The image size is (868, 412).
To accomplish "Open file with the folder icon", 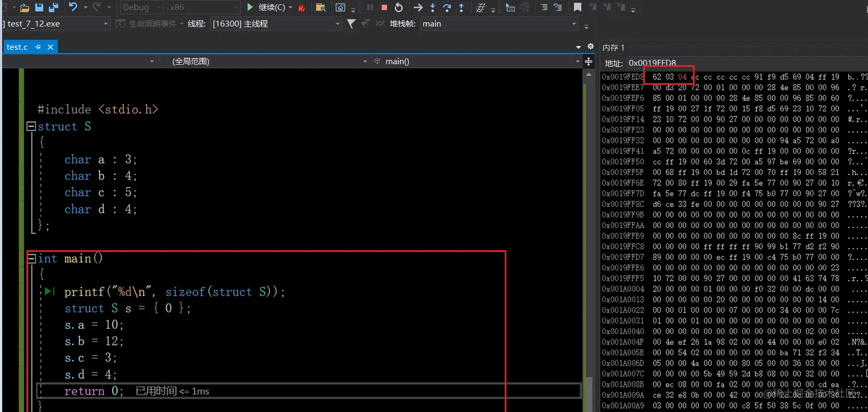I will click(x=24, y=7).
